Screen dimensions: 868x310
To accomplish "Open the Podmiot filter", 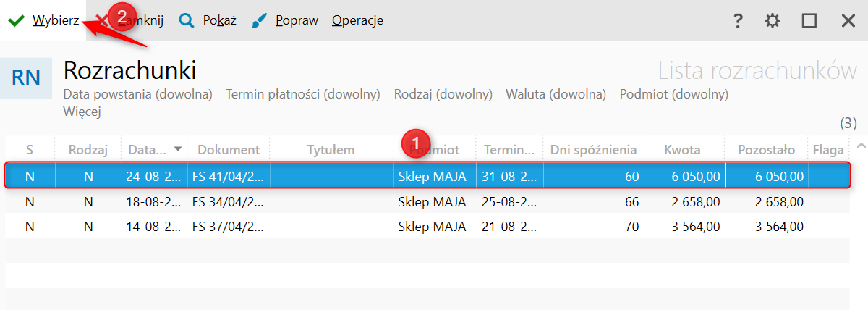I will coord(673,94).
